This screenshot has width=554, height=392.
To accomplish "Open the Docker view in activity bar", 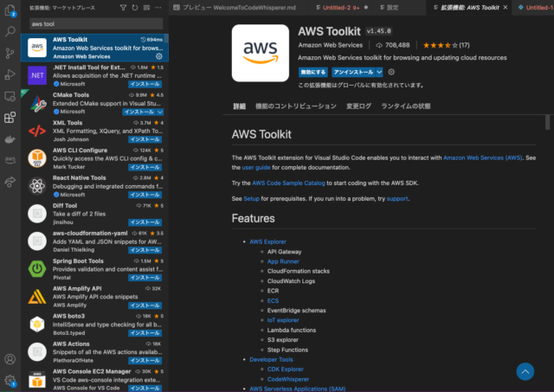I will [10, 139].
